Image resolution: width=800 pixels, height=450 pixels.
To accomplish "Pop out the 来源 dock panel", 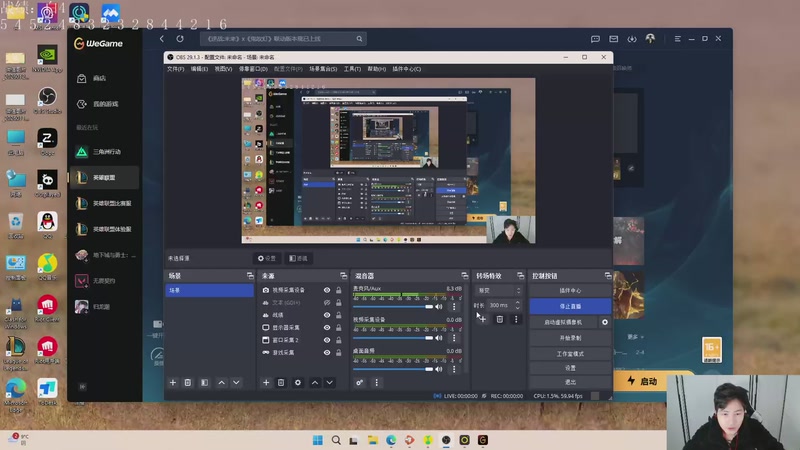I will [343, 276].
